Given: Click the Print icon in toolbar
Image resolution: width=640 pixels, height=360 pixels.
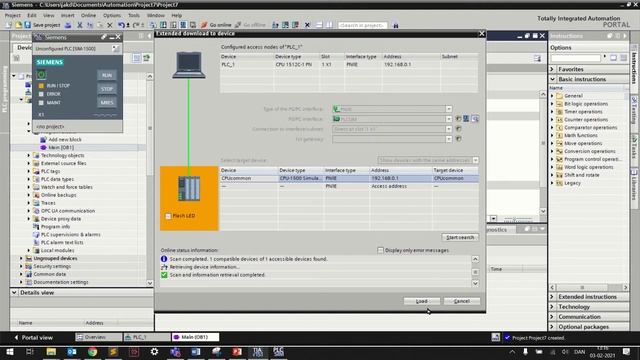Looking at the screenshot, I should point(68,25).
